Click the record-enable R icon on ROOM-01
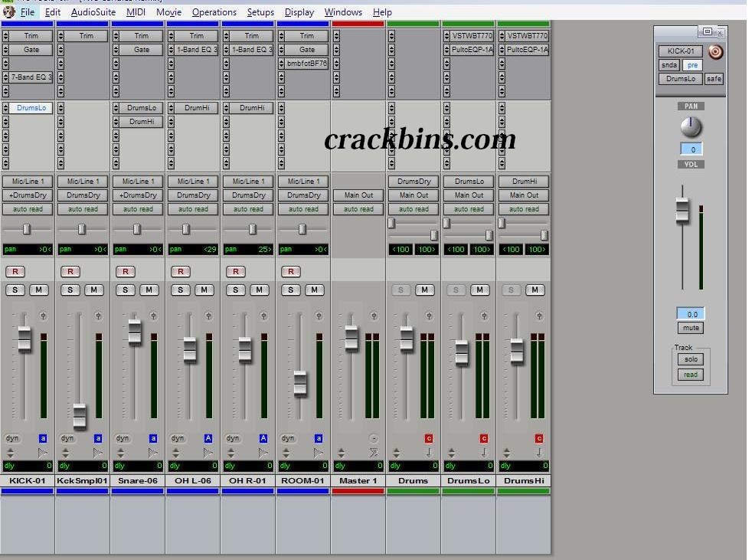The image size is (752, 560). [x=289, y=271]
